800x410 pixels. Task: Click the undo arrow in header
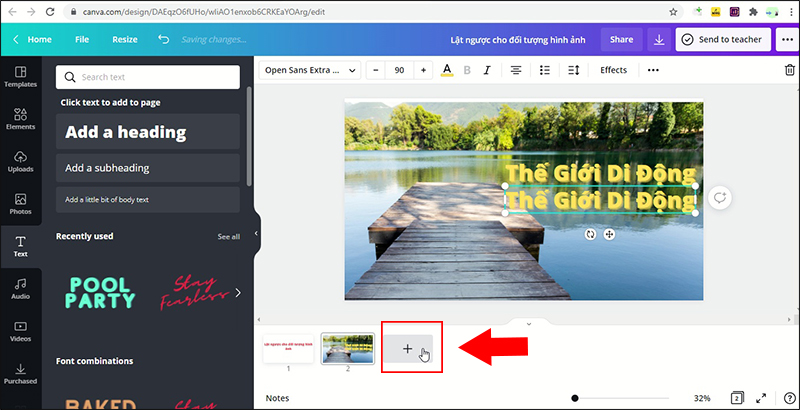tap(163, 39)
